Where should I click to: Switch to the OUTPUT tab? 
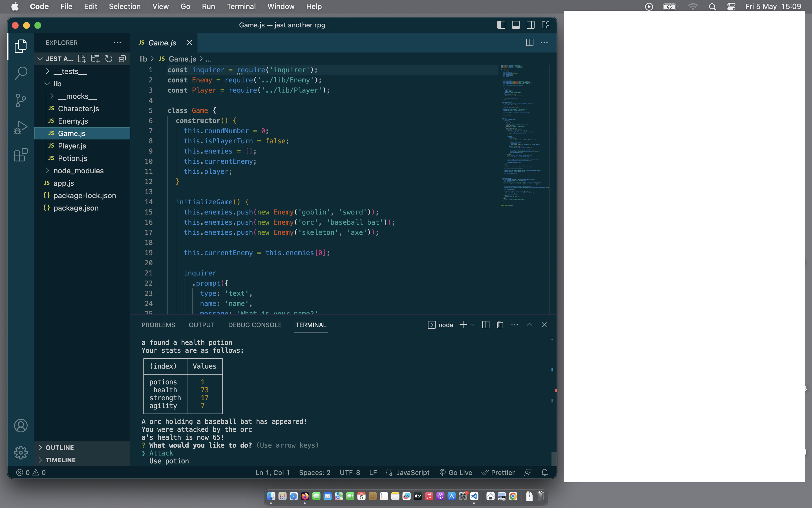(201, 325)
